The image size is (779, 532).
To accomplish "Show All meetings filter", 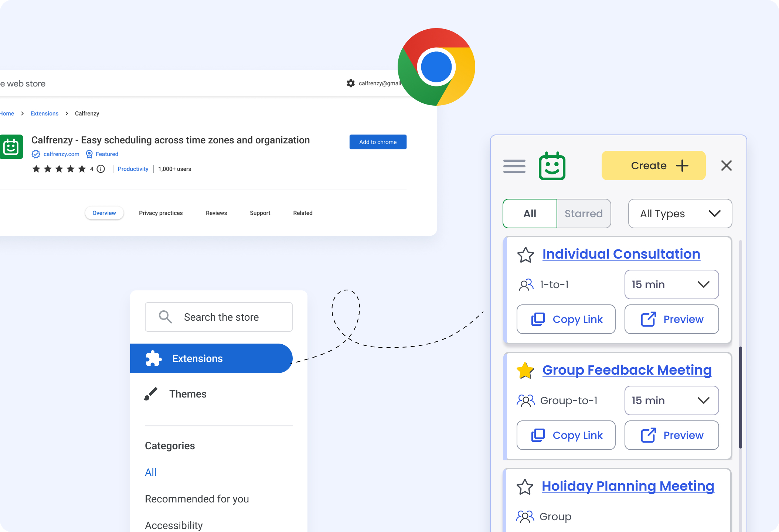I will [x=530, y=214].
